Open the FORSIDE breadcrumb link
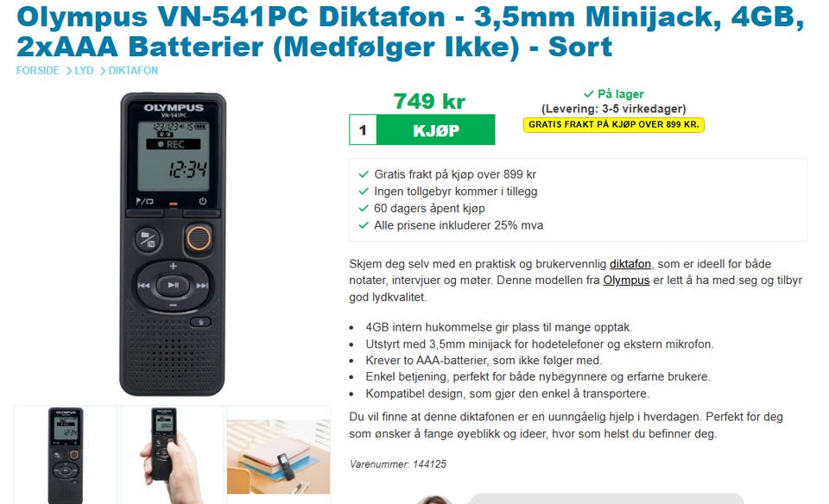The width and height of the screenshot is (829, 504). point(37,70)
